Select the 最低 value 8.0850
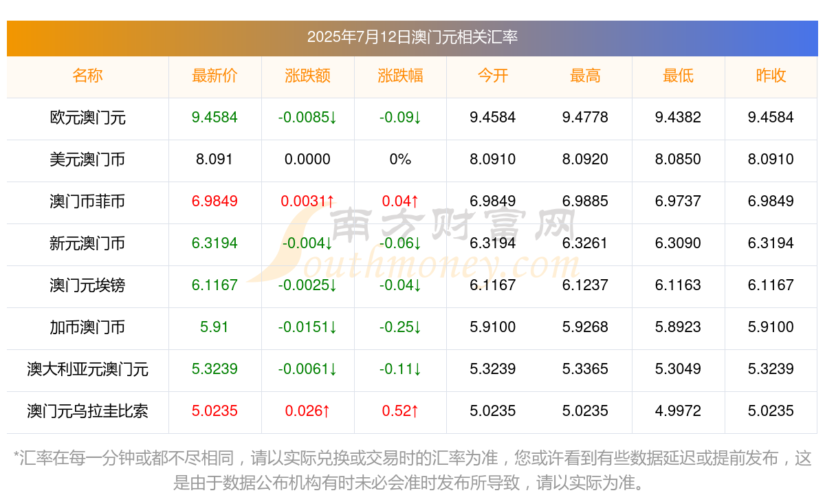This screenshot has height=504, width=825. pyautogui.click(x=678, y=160)
